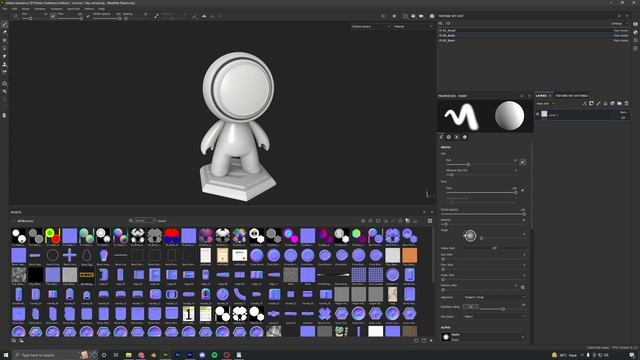The height and width of the screenshot is (360, 640).
Task: Open Shader settings from right dock
Action: [636, 32]
